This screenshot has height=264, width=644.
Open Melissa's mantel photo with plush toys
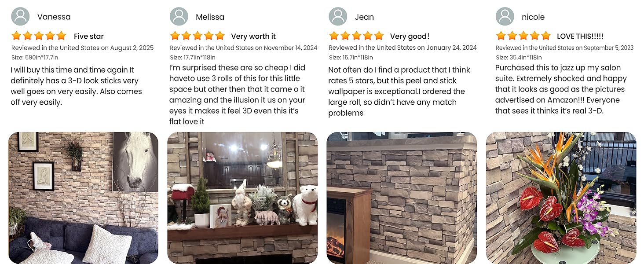[x=242, y=198]
